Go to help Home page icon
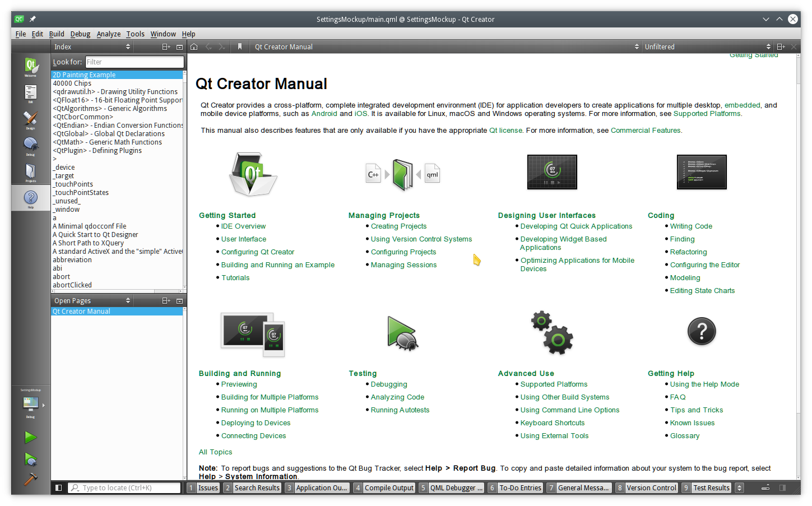Viewport: 812px width, 506px height. (x=194, y=47)
